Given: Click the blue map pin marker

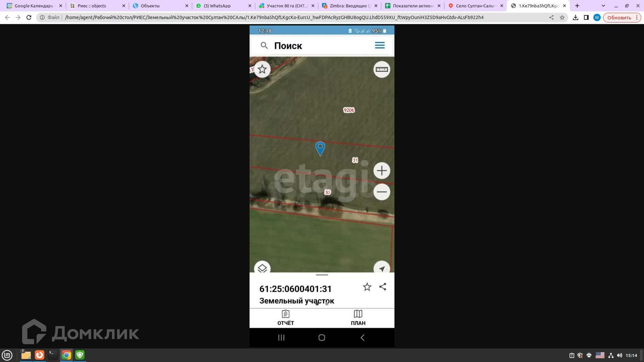Looking at the screenshot, I should click(320, 148).
